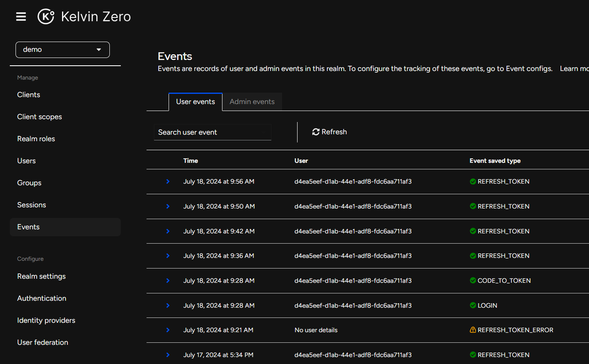Viewport: 589px width, 364px height.
Task: Click the warning icon beside REFRESH_TOKEN_ERROR
Action: 473,330
